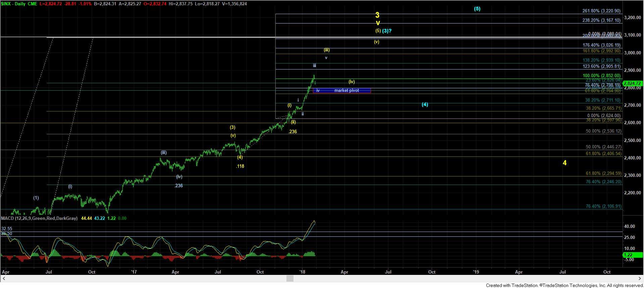Click the 3,000.00 price axis label

click(632, 53)
